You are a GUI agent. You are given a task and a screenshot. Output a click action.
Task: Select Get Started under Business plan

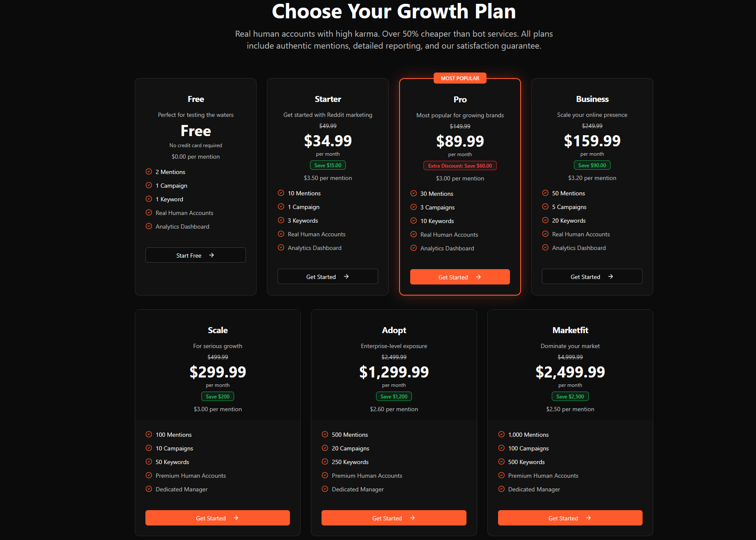(592, 276)
